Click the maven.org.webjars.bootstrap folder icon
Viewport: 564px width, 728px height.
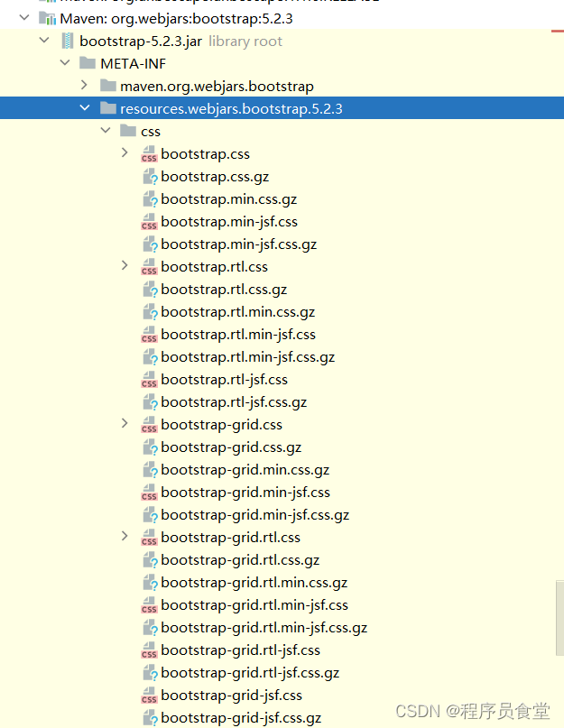[x=108, y=86]
